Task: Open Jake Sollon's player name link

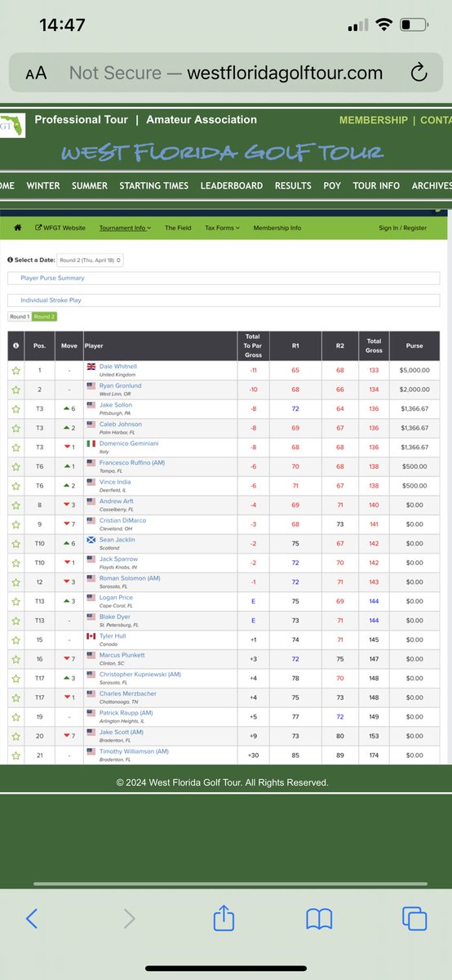Action: (x=115, y=405)
